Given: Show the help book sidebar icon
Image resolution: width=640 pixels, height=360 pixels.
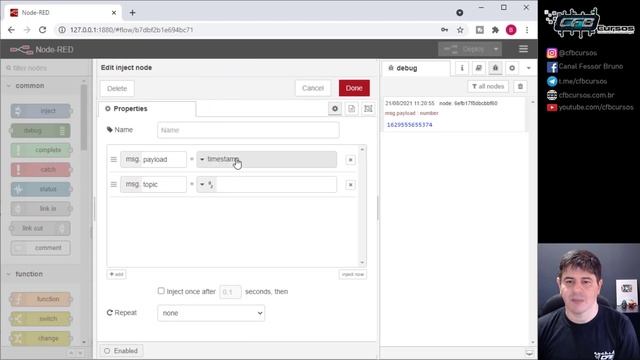Looking at the screenshot, I should pyautogui.click(x=478, y=68).
